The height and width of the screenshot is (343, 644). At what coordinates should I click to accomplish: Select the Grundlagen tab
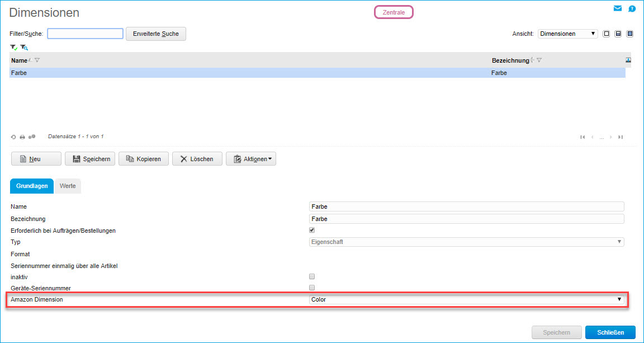coord(31,186)
